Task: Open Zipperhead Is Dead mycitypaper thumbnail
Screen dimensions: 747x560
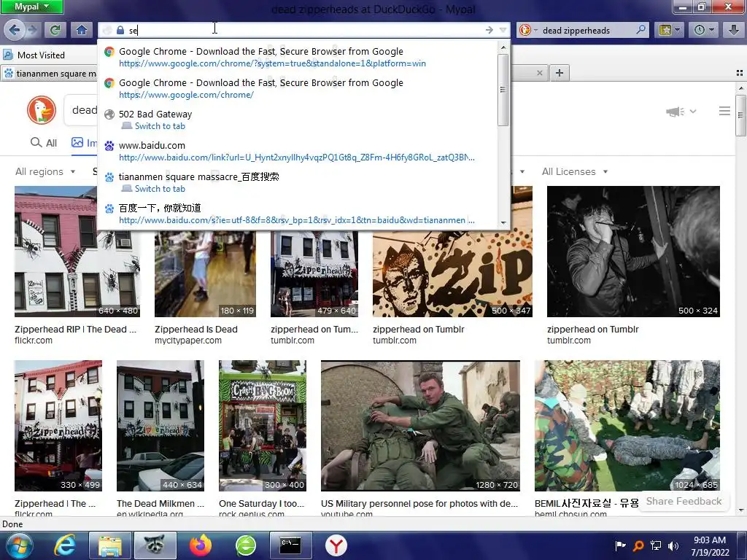Action: point(205,274)
